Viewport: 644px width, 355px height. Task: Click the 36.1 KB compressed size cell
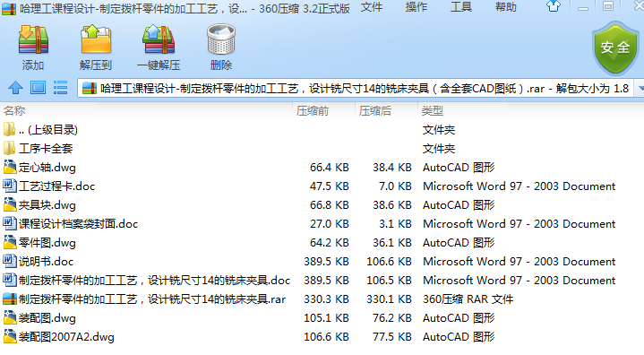392,243
